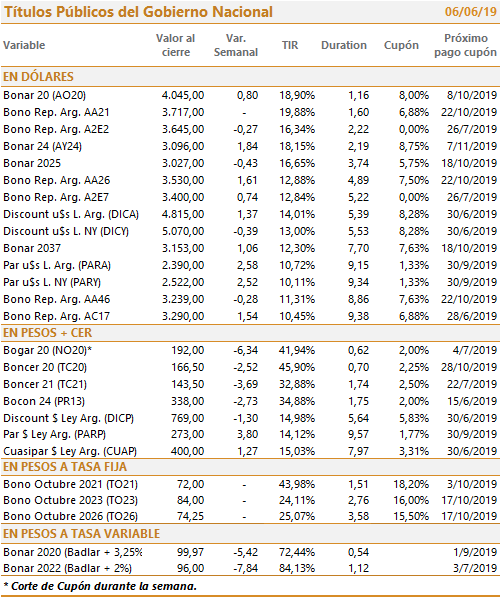Image resolution: width=500 pixels, height=597 pixels.
Task: Click the EN PESOS A TASA FIJA heading
Action: click(65, 467)
